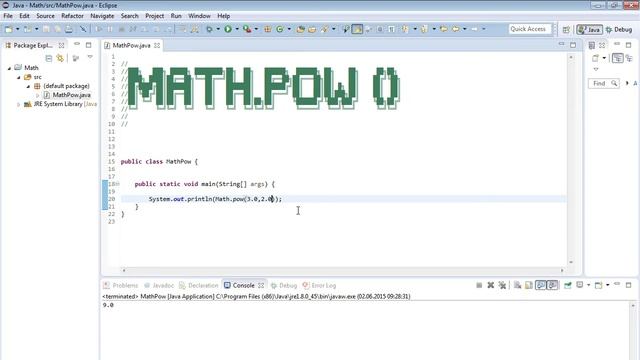This screenshot has height=360, width=640.
Task: Click the Run Last Tool icon
Action: 247,29
